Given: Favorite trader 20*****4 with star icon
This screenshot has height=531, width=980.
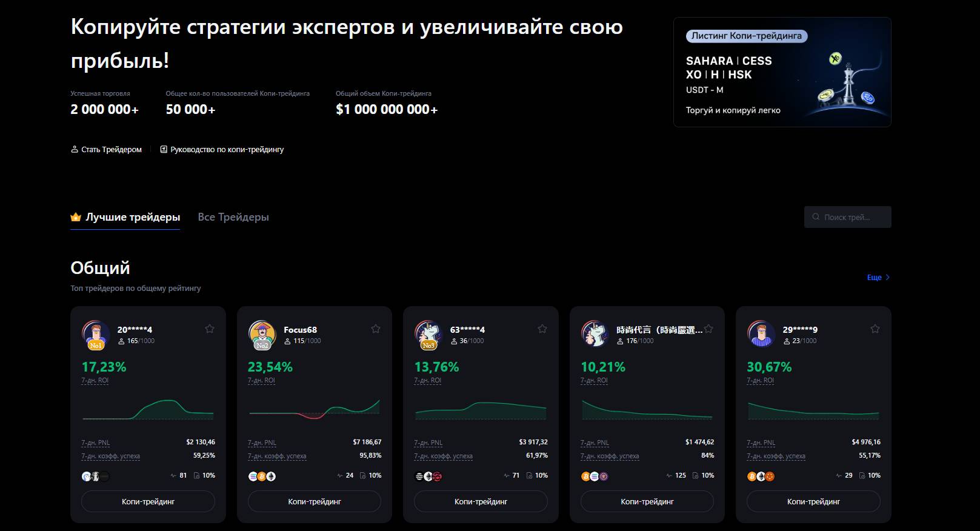Looking at the screenshot, I should coord(210,329).
